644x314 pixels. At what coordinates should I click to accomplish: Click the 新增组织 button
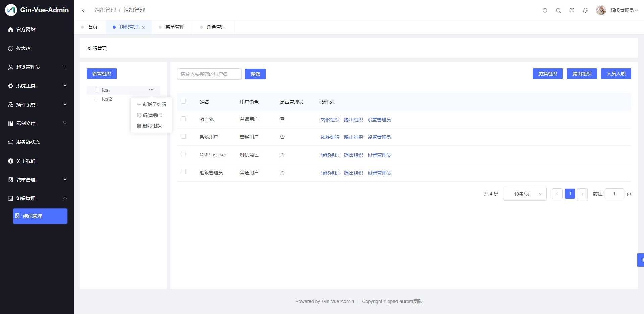point(102,74)
